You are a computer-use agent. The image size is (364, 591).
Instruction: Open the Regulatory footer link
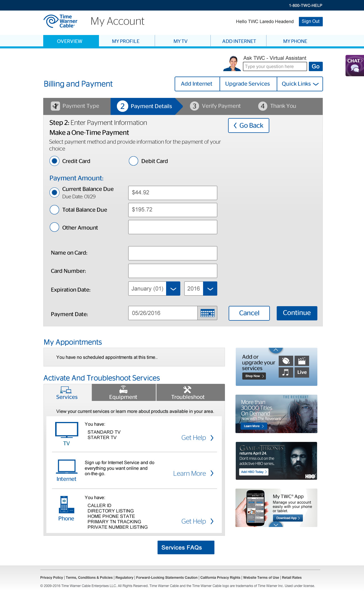[x=124, y=578]
